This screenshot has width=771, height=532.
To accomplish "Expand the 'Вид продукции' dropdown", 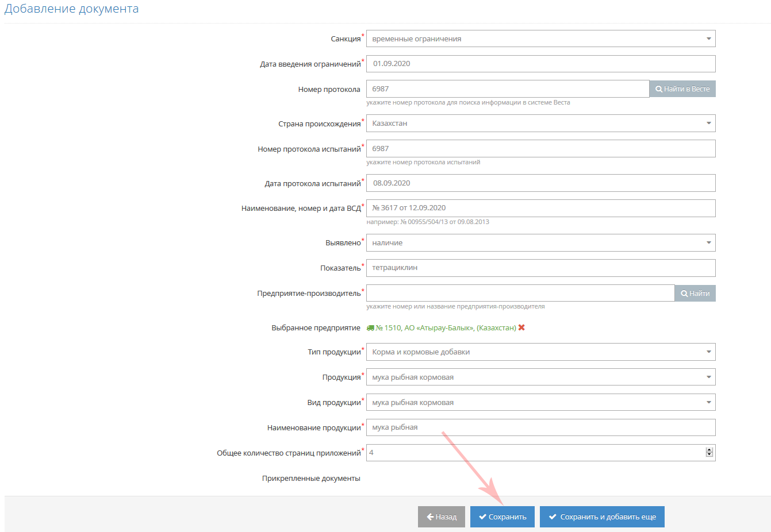I will pyautogui.click(x=540, y=403).
